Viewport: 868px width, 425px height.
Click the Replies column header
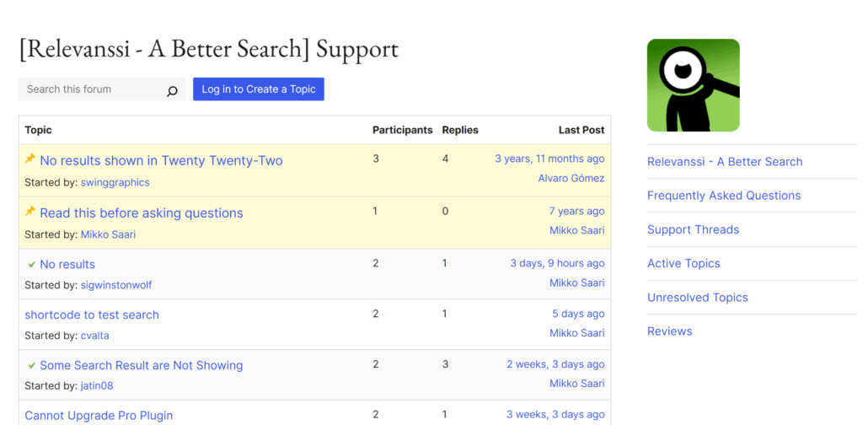click(x=460, y=130)
